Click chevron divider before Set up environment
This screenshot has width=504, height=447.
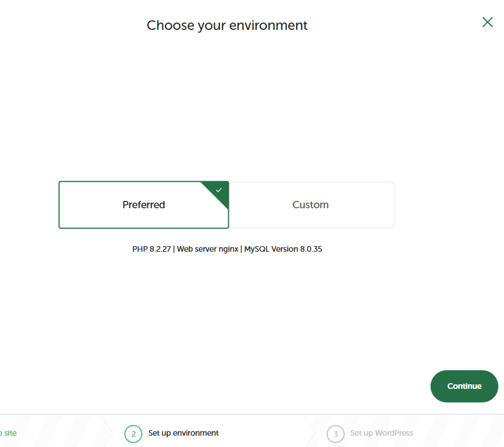coord(107,432)
